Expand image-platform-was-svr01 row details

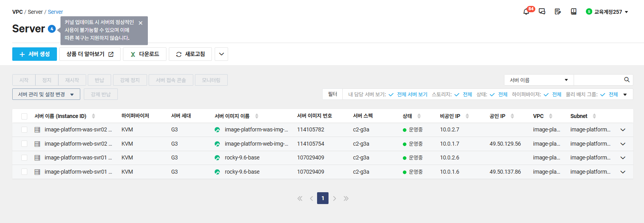(x=623, y=158)
